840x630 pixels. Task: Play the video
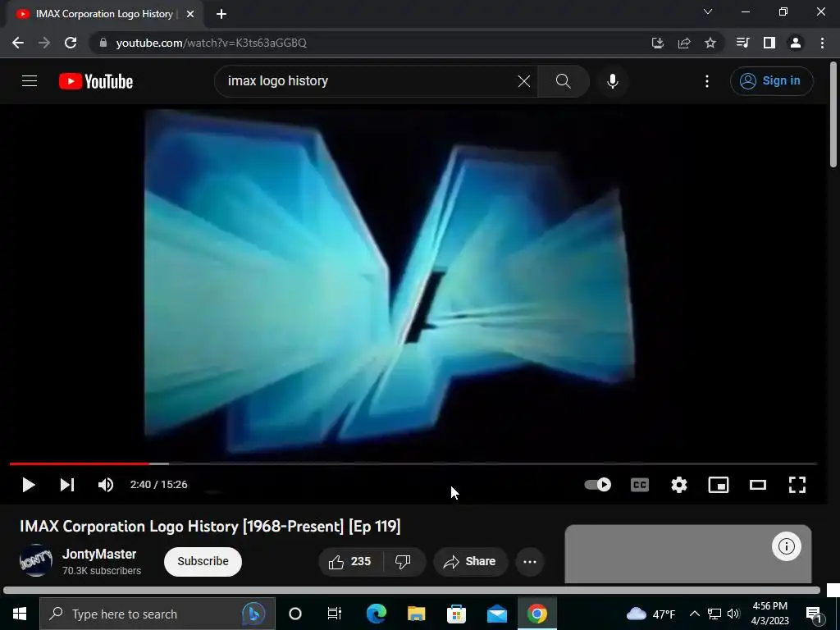(28, 485)
